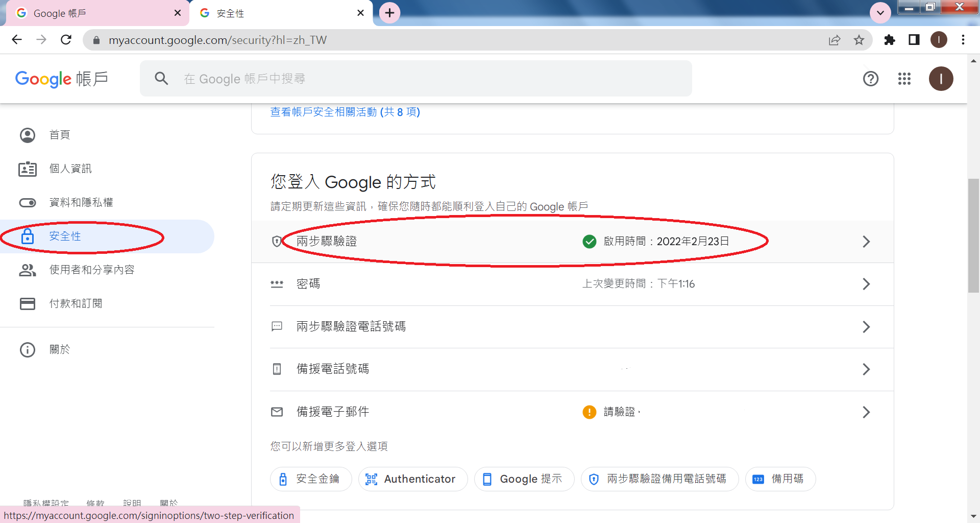Viewport: 980px width, 523px height.
Task: Open 查看帳戶安全相關活動 link
Action: (345, 112)
